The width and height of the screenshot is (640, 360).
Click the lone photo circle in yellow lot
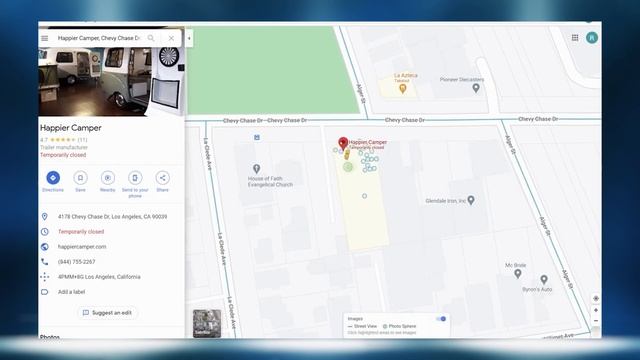[x=364, y=196]
